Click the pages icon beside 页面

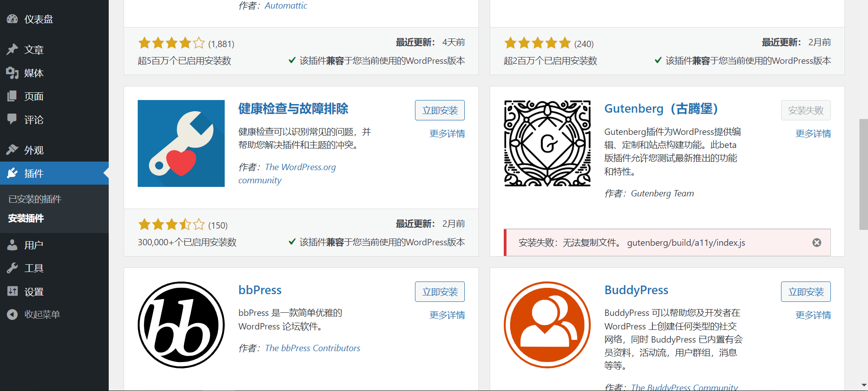click(x=12, y=96)
